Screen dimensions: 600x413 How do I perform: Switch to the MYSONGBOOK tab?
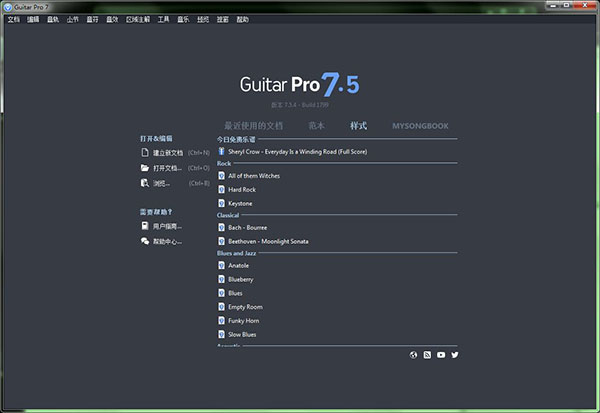420,126
